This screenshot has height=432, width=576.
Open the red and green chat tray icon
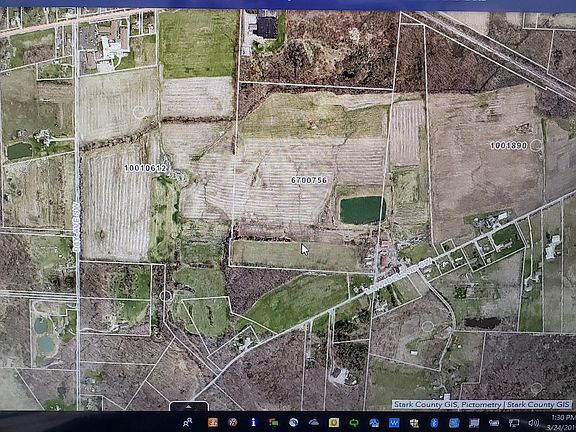tap(273, 422)
